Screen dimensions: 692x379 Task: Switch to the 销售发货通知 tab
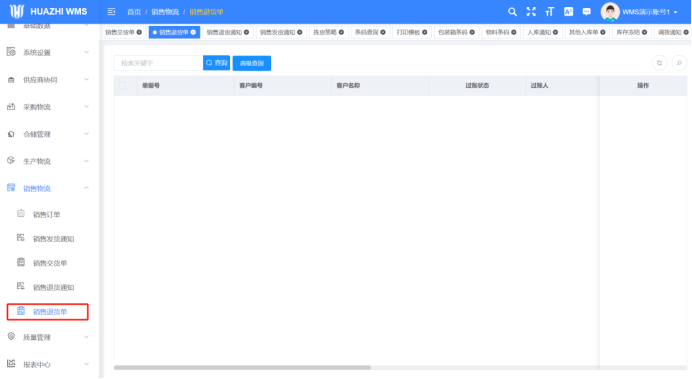tap(281, 32)
